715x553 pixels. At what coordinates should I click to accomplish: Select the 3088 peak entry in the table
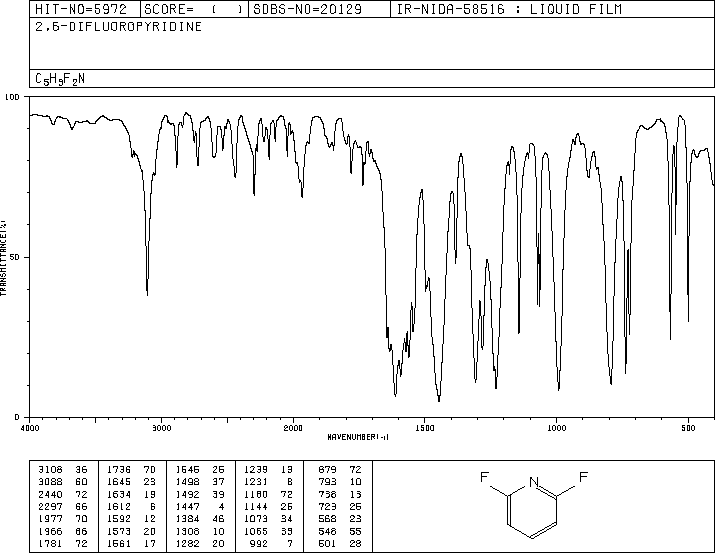[x=62, y=481]
